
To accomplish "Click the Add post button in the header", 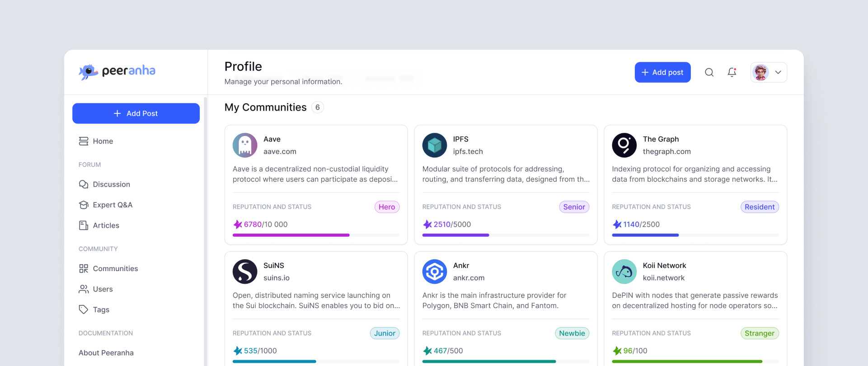I will 662,72.
